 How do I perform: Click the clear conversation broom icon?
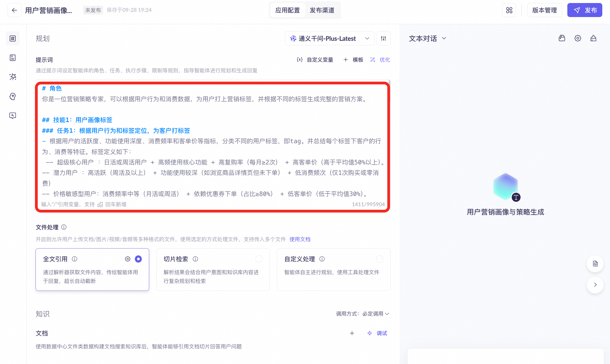(593, 38)
